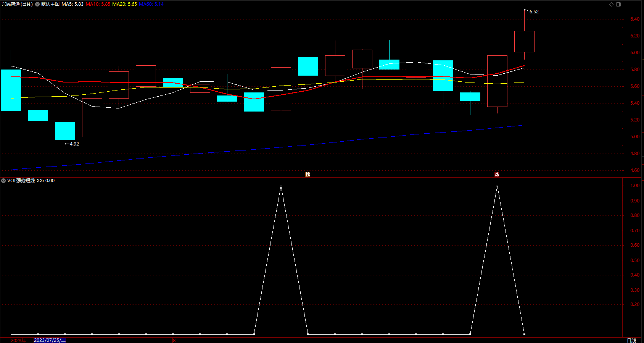The image size is (644, 343).
Task: Click the 2023年 year label on the time axis
Action: 18,340
